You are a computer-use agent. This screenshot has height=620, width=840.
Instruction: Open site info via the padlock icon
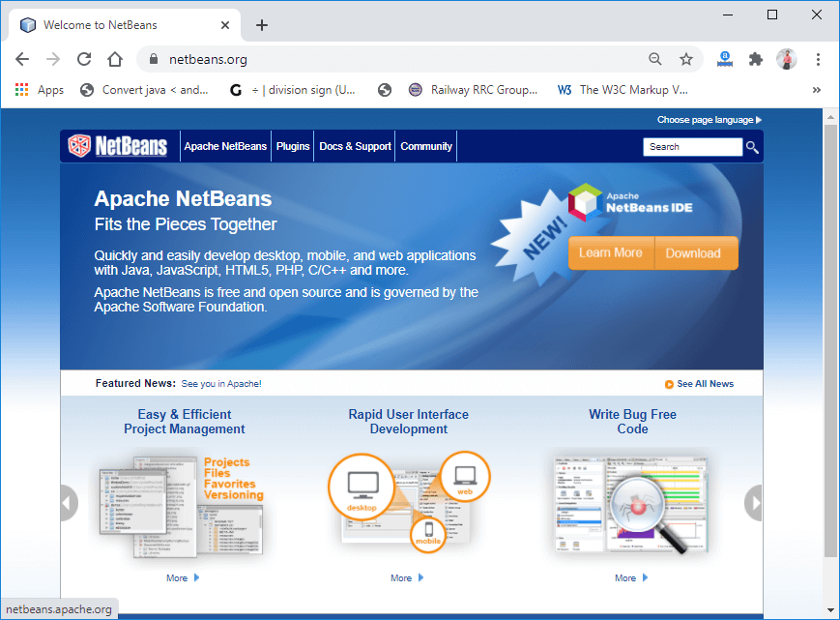click(x=154, y=59)
